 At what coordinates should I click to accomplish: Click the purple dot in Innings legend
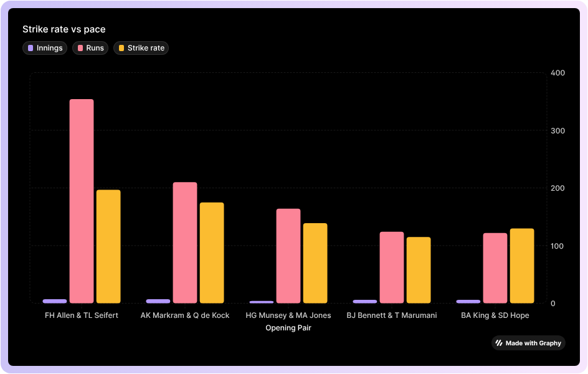point(31,48)
